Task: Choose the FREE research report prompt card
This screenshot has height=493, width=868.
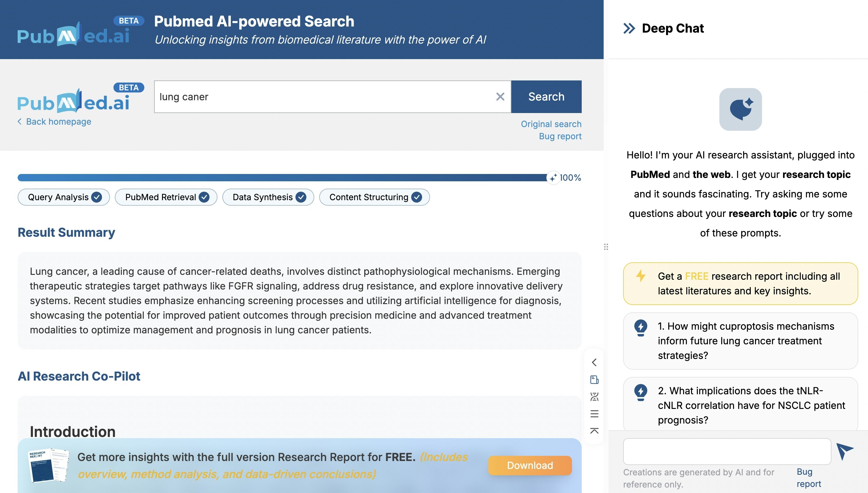Action: tap(740, 283)
